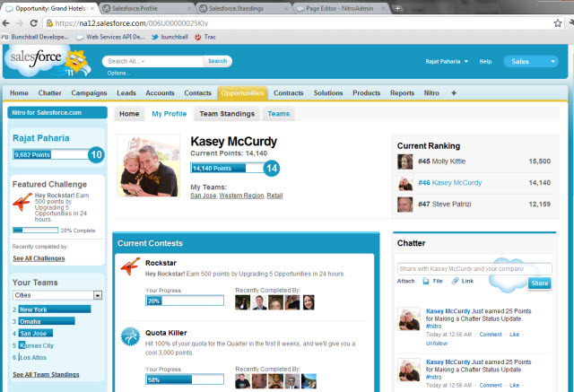Select the Teams sub-tab
574x392 pixels.
pyautogui.click(x=279, y=114)
